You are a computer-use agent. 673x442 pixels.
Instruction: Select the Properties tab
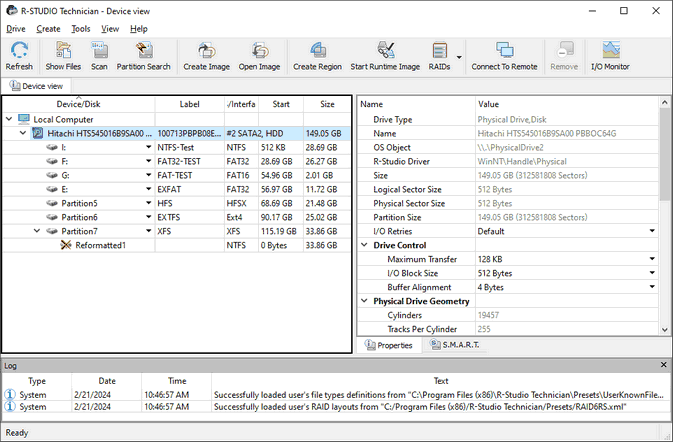[x=388, y=345]
